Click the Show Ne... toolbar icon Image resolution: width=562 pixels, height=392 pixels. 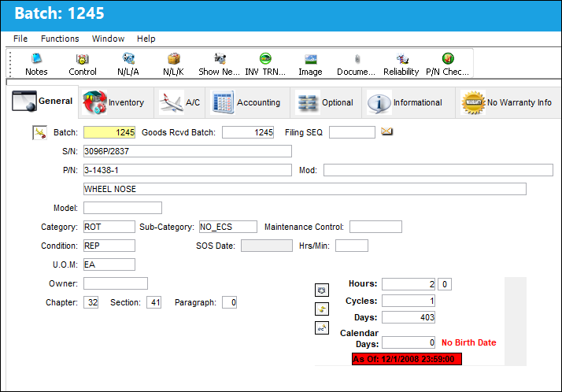(x=219, y=64)
